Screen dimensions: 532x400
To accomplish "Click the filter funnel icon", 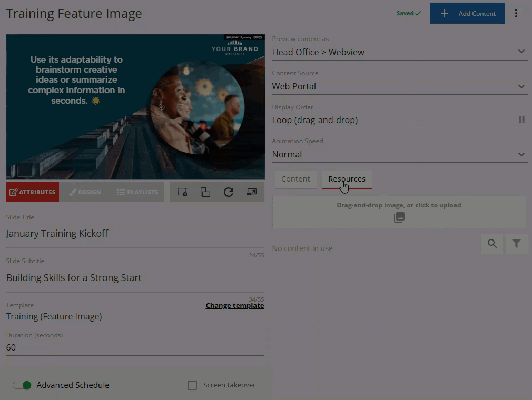I will 516,244.
